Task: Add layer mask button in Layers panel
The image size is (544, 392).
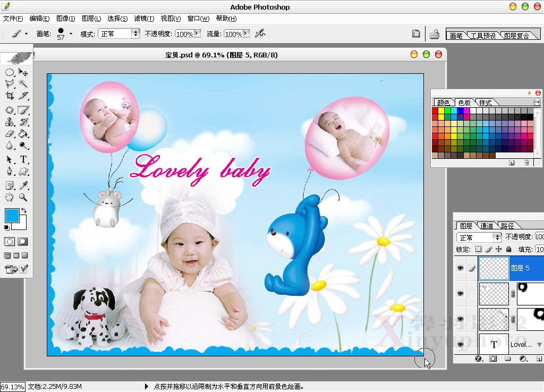Action: tap(493, 359)
